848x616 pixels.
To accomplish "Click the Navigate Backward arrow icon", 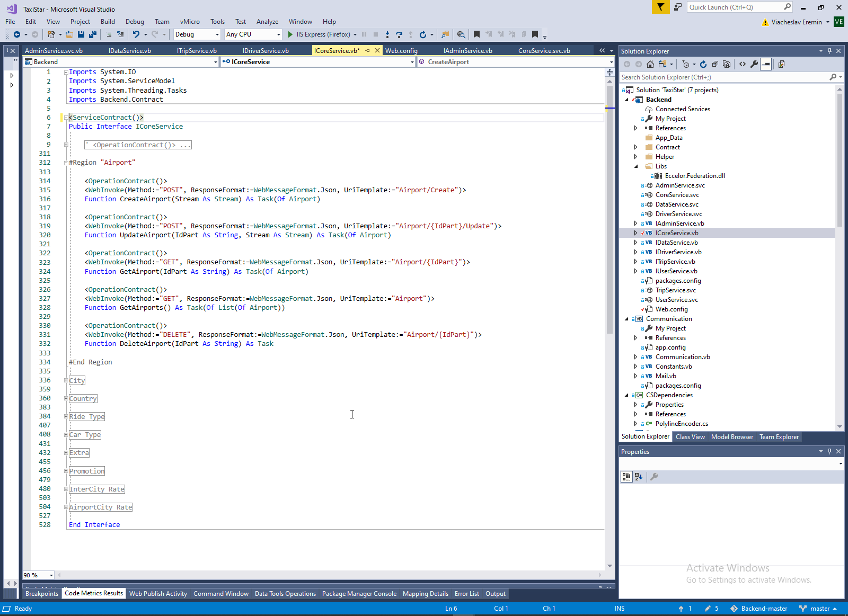I will tap(17, 34).
